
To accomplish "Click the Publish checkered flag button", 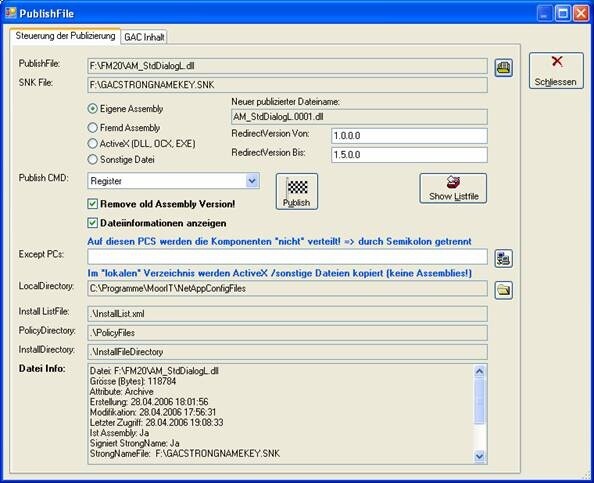I will tap(297, 192).
